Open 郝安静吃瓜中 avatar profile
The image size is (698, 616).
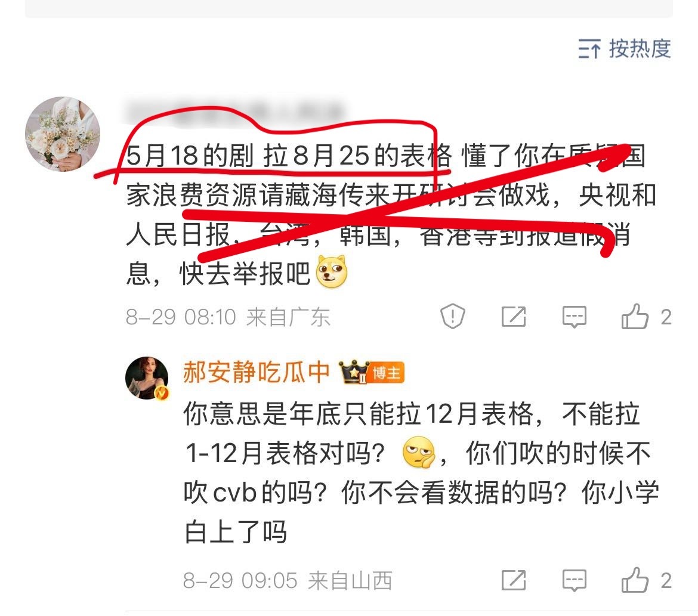tap(147, 378)
